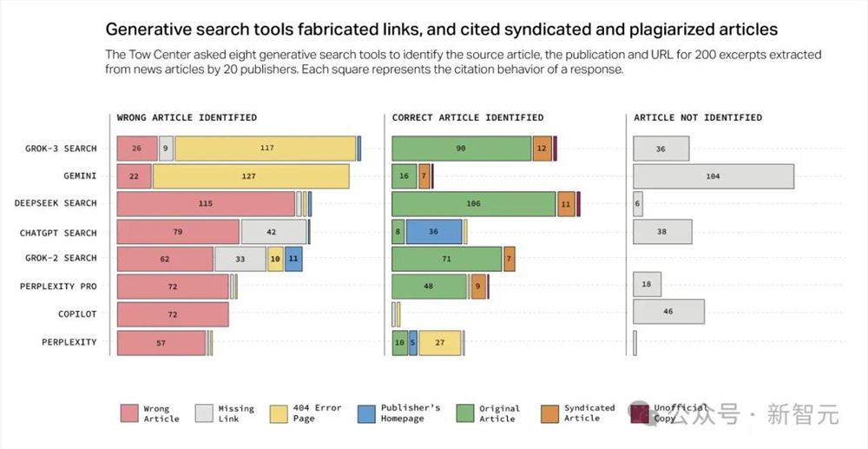The image size is (868, 449).
Task: Click the orange Syndicated Article legend swatch
Action: 549,413
